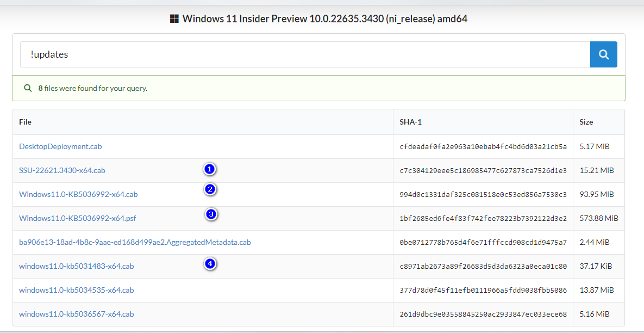
Task: Click the 2.44 MiB size value
Action: pyautogui.click(x=595, y=242)
